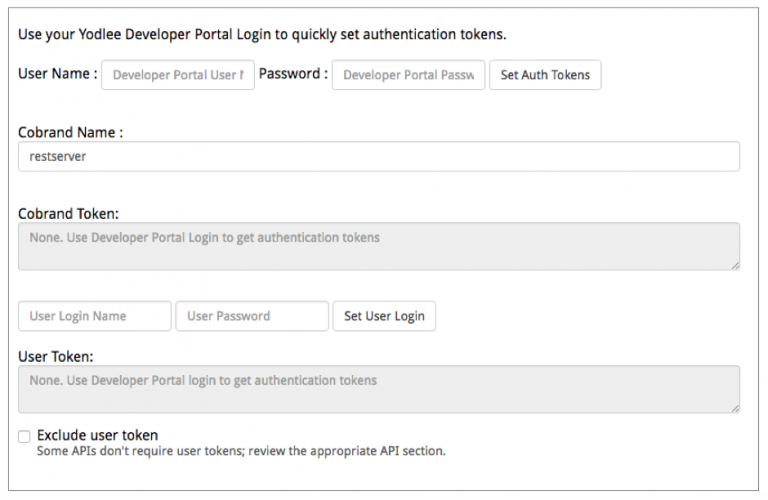Click the 'User Name :' label

(58, 74)
